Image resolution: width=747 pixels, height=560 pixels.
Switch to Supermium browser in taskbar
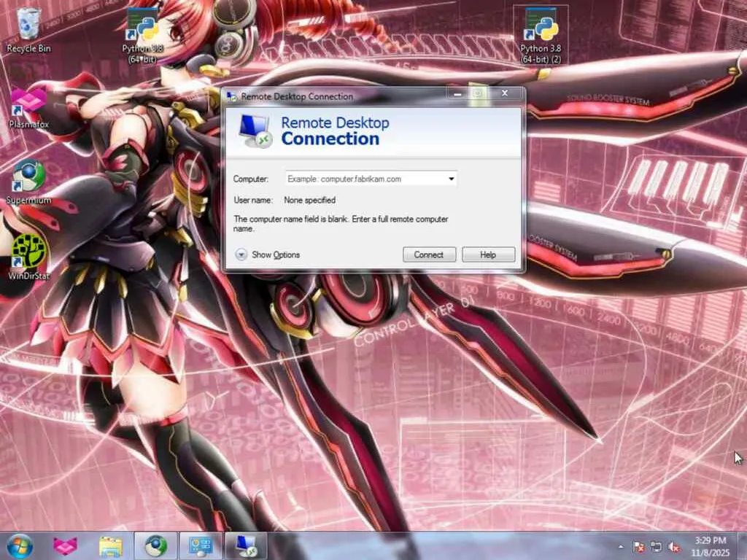[x=156, y=546]
